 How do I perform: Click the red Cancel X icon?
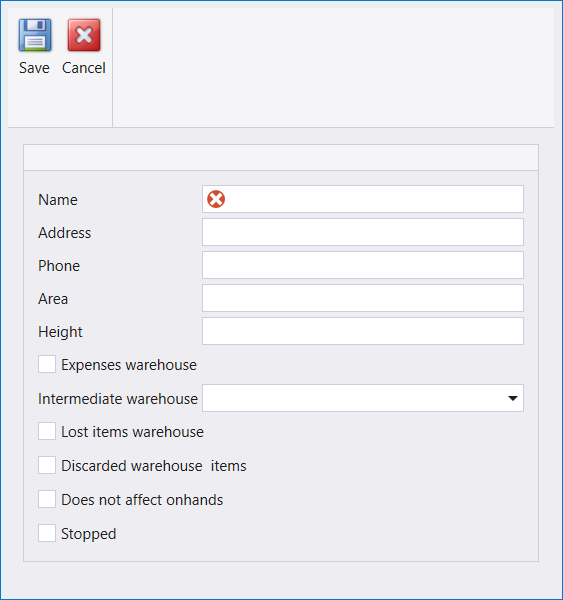click(84, 35)
